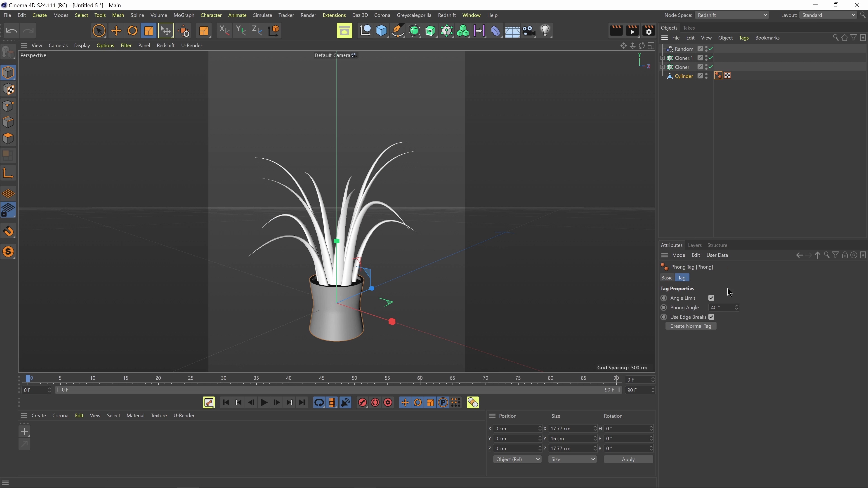Select the Live Selection tool

99,31
